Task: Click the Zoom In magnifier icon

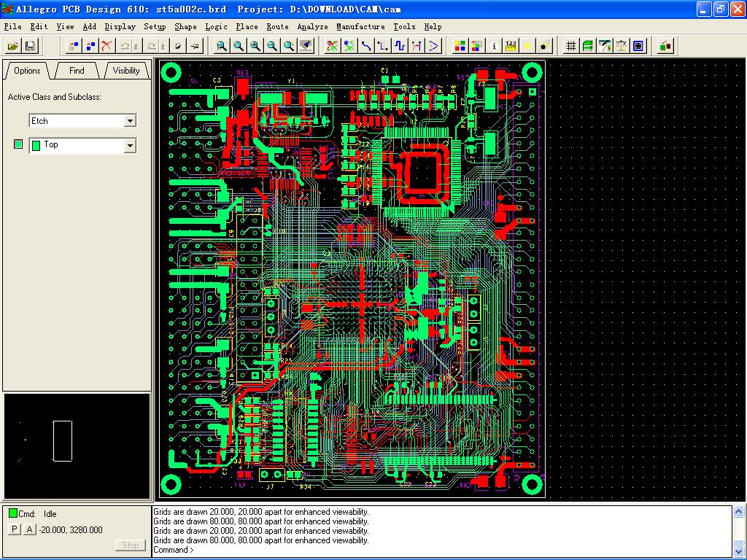Action: (x=255, y=46)
